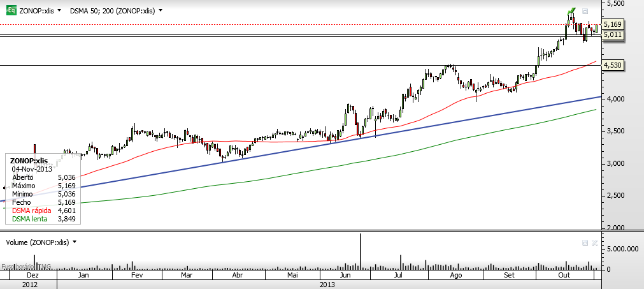Viewport: 644px width, 289px height.
Task: Select the Dez month on time axis
Action: click(32, 275)
